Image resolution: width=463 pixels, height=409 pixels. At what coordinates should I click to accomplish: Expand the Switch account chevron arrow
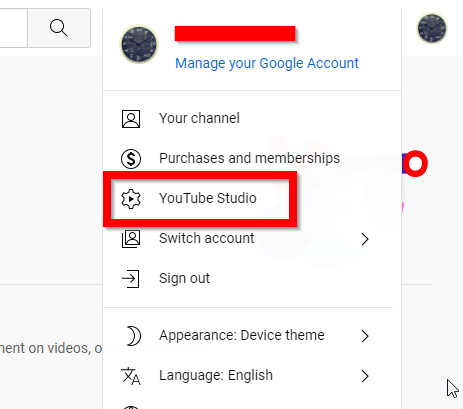click(x=365, y=239)
